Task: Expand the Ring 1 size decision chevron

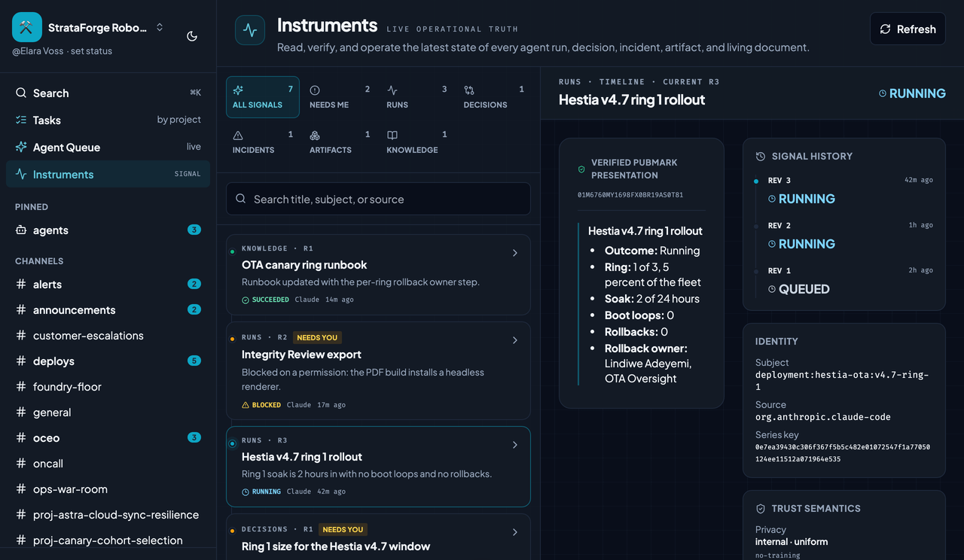Action: (x=515, y=532)
